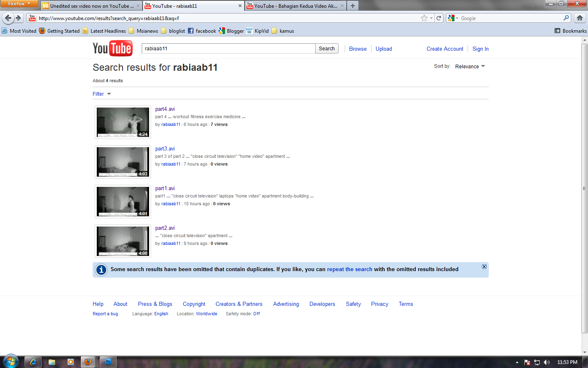Open Windows Media Player from taskbar

tap(71, 362)
